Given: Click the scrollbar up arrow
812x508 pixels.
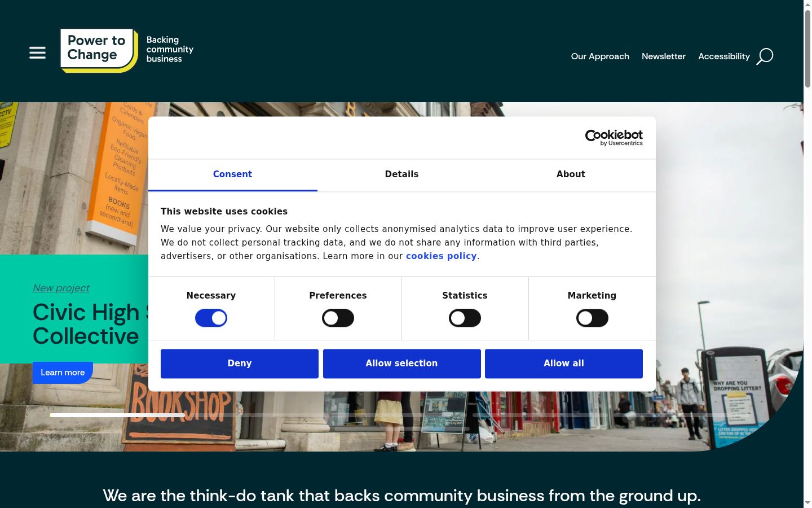Looking at the screenshot, I should pos(807,4).
